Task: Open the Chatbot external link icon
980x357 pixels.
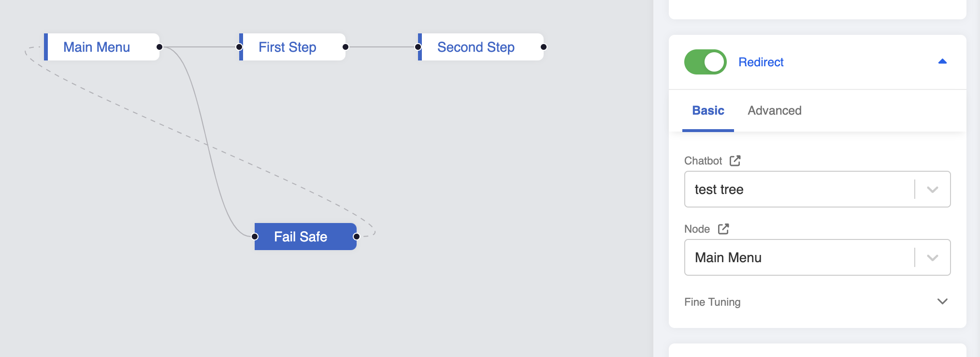Action: click(x=735, y=161)
